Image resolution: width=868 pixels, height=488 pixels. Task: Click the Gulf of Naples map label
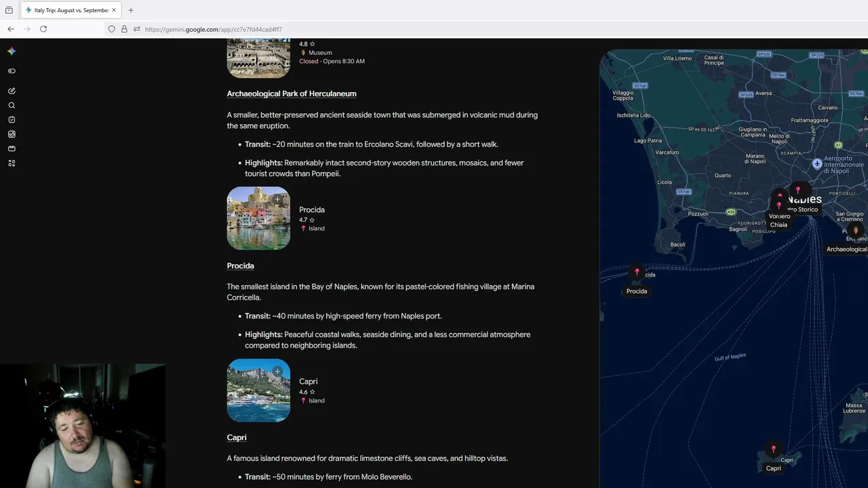click(730, 357)
